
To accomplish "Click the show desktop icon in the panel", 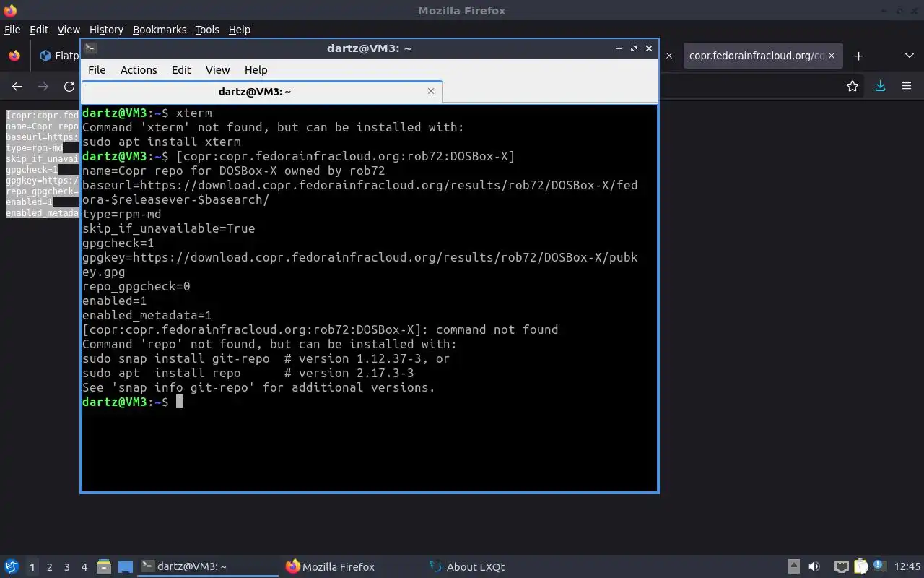I will point(126,567).
